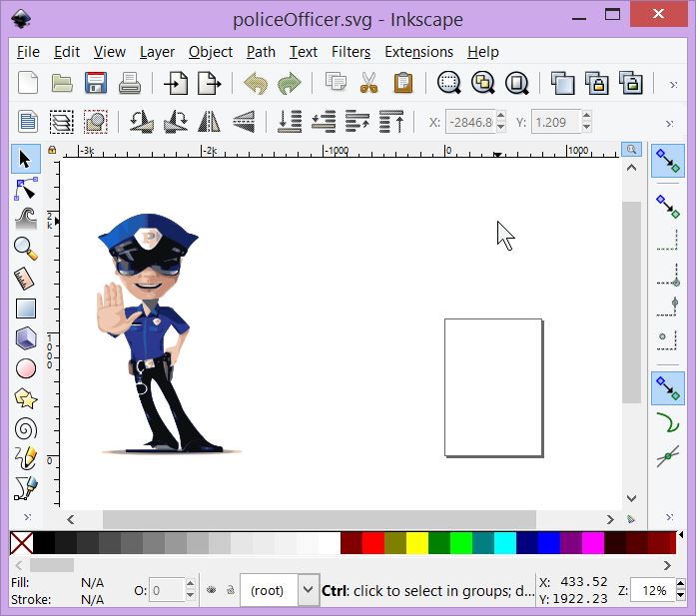The height and width of the screenshot is (616, 696).
Task: Select the Tweak tool
Action: 26,219
